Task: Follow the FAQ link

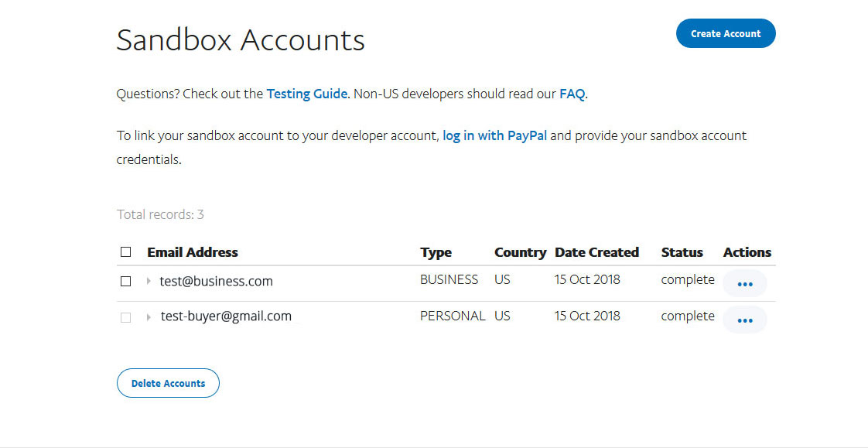Action: coord(572,94)
